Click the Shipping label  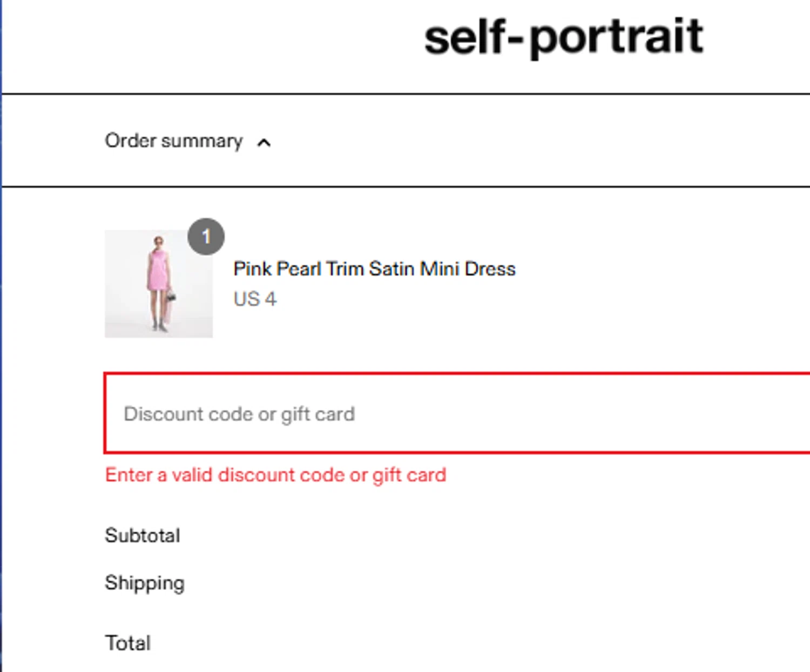point(145,583)
